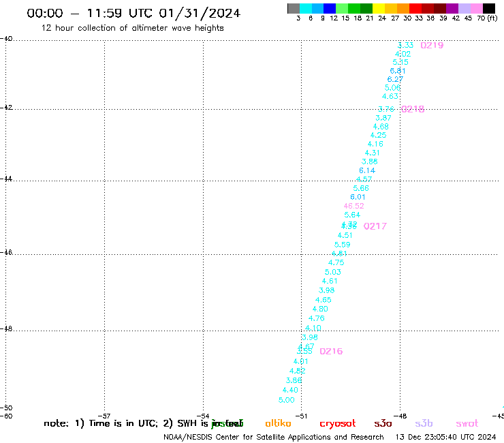
Task: Pick the yellow swatch in the legend
Action: tap(379, 8)
